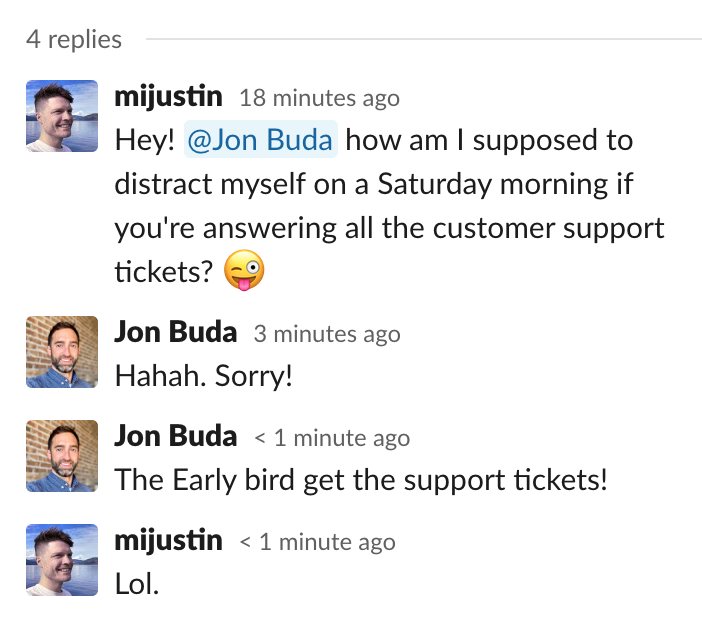This screenshot has width=702, height=632.
Task: Open the "18 minutes ago" timestamp link
Action: pyautogui.click(x=319, y=98)
